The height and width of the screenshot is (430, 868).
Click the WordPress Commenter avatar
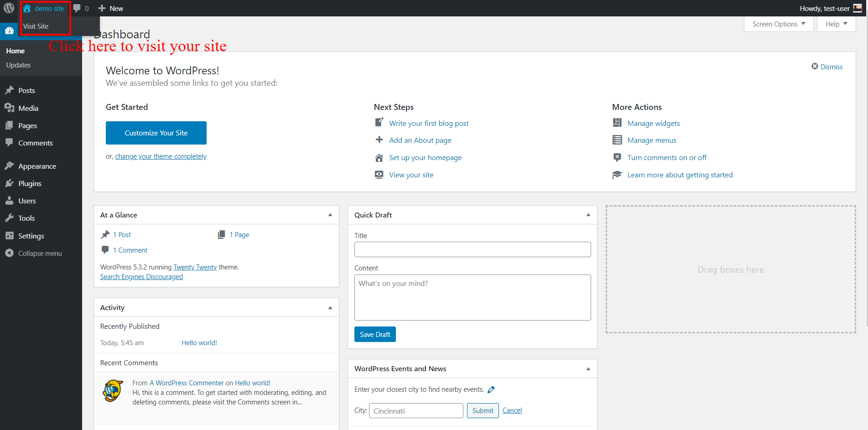coord(113,391)
